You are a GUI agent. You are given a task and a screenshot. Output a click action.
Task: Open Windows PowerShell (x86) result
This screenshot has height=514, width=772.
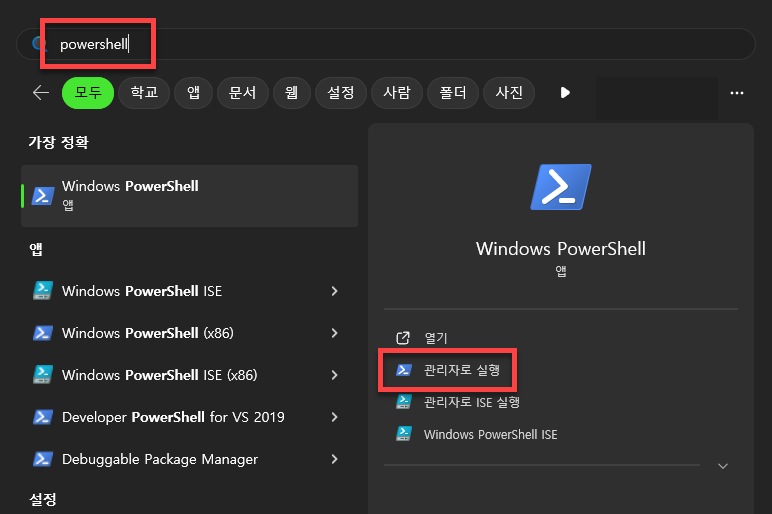[x=190, y=333]
